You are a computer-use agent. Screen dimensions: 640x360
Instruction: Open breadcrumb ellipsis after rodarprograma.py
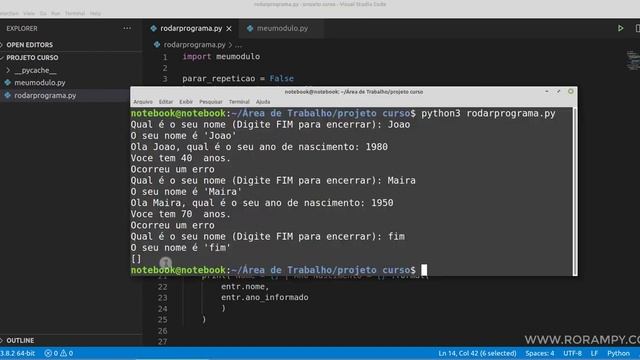238,44
